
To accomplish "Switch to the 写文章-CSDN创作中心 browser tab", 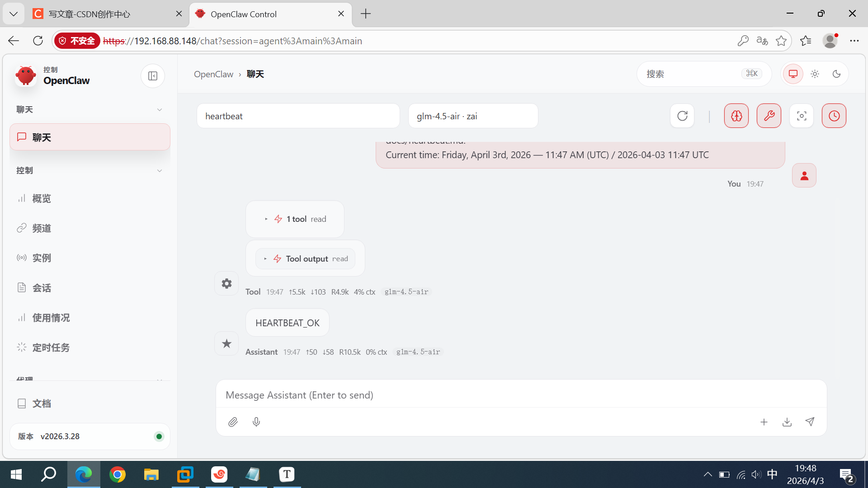I will 90,14.
